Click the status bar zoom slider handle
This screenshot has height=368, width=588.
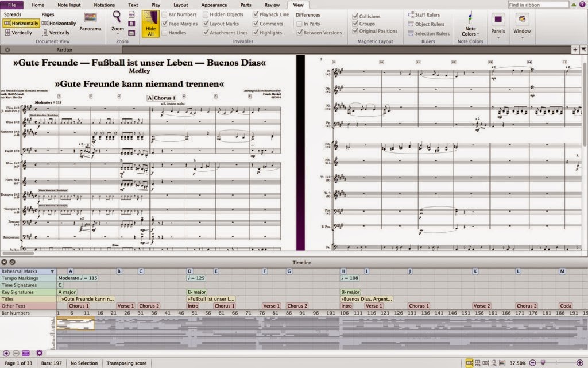(x=543, y=363)
